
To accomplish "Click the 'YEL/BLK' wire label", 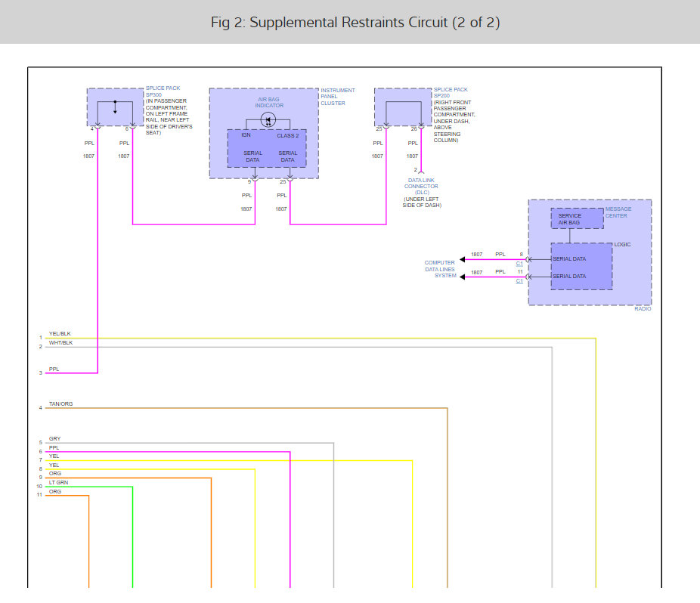I will pos(60,334).
